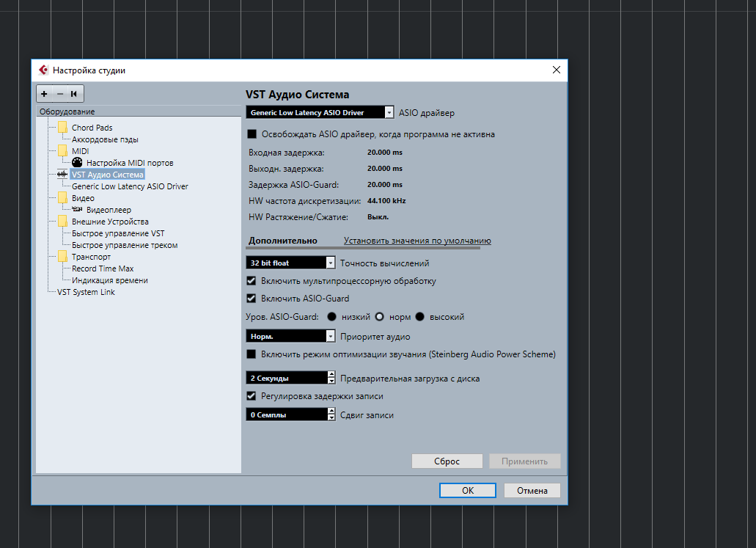The height and width of the screenshot is (548, 756).
Task: Click the Видео folder icon
Action: tap(62, 198)
